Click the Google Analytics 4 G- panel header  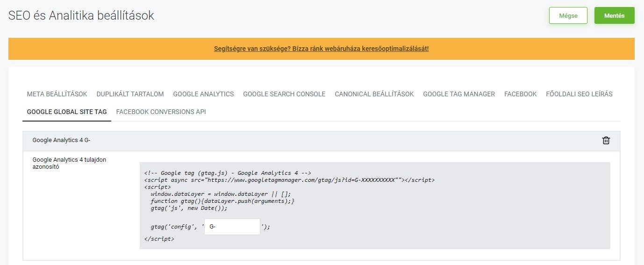pos(322,141)
